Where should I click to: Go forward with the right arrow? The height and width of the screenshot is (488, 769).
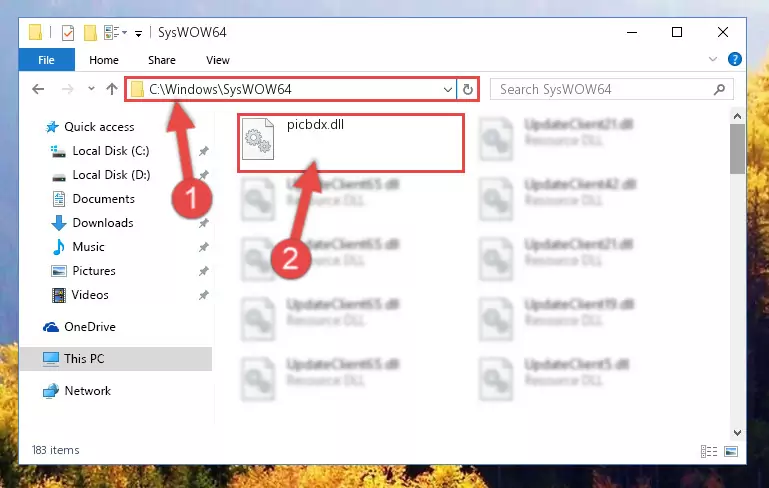(68, 89)
